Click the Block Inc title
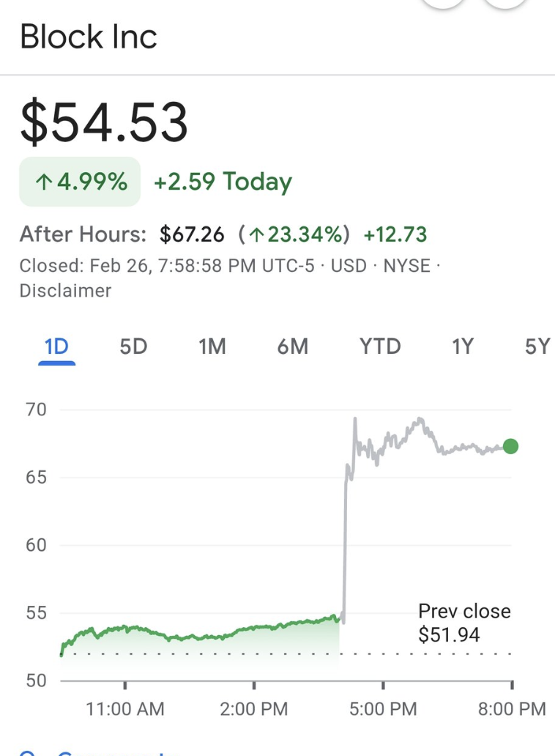Viewport: 555px width, 756px height. pos(89,37)
